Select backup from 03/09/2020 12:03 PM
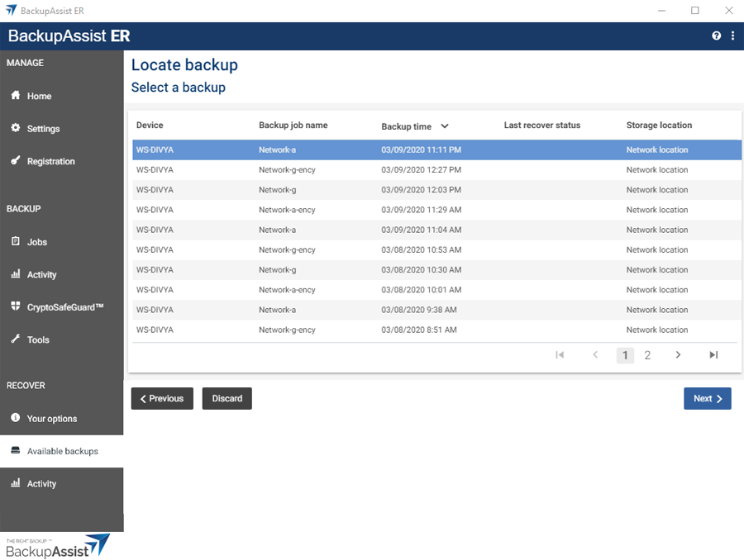Viewport: 744px width, 560px height. coord(436,190)
